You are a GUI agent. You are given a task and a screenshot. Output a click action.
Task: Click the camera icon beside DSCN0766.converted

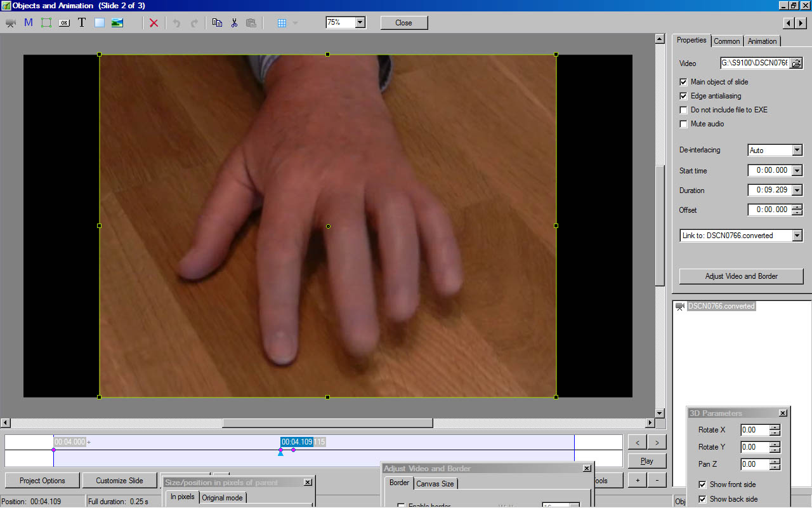pyautogui.click(x=680, y=306)
